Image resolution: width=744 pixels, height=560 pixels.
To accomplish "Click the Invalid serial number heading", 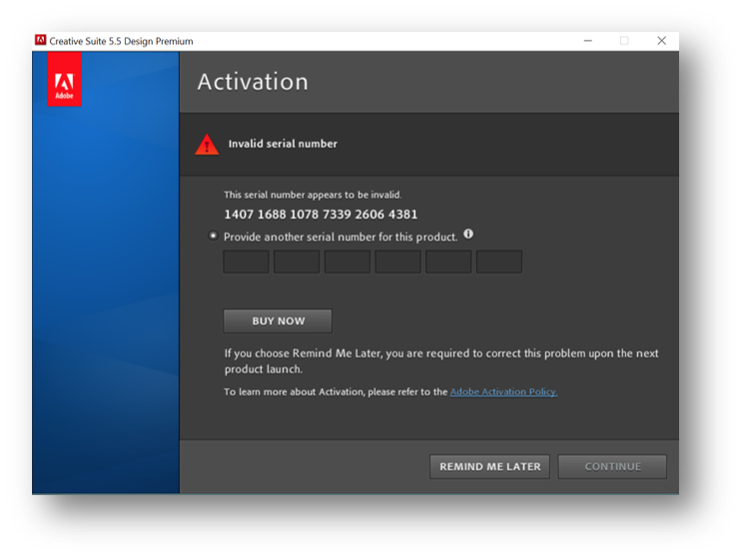I will pyautogui.click(x=283, y=144).
